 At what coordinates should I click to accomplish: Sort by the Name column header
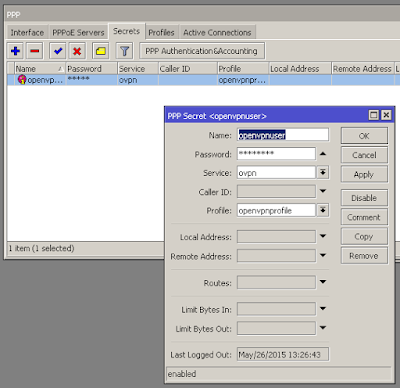40,69
